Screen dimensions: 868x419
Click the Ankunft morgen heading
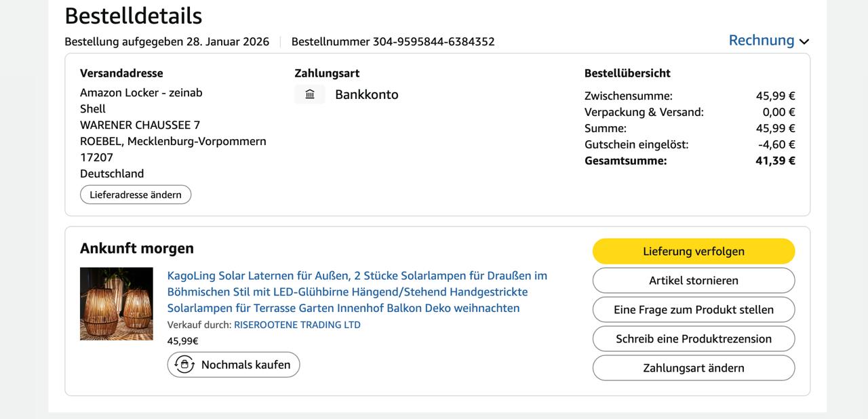point(137,248)
